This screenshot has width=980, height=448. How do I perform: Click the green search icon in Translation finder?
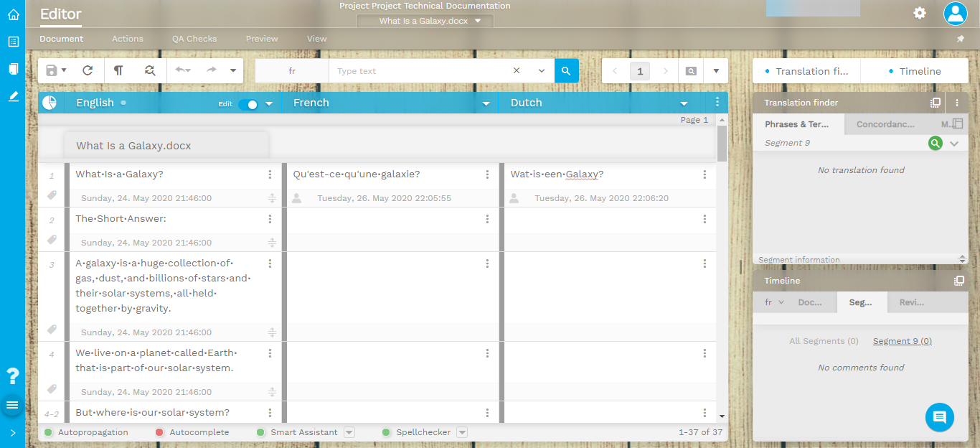934,143
